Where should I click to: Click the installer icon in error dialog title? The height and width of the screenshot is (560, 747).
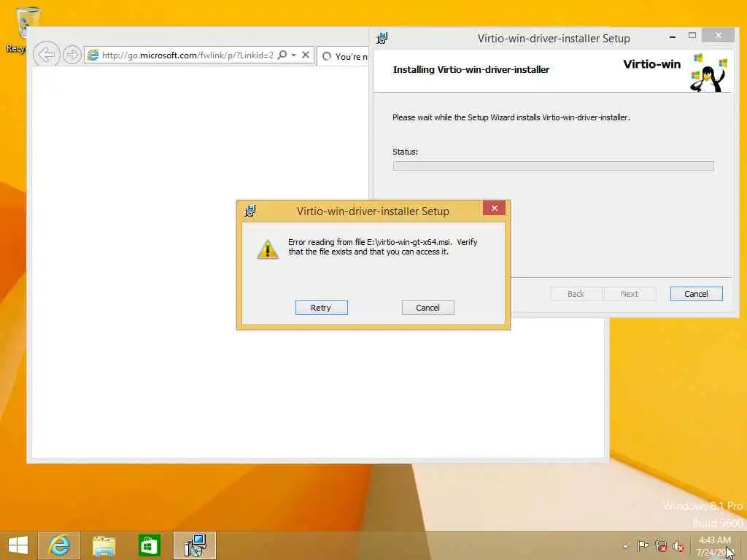pyautogui.click(x=250, y=211)
